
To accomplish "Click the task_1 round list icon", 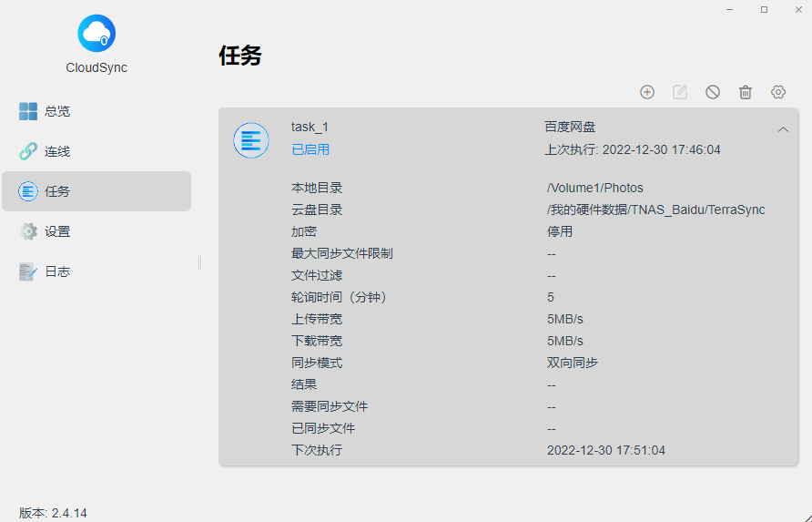I will (251, 140).
